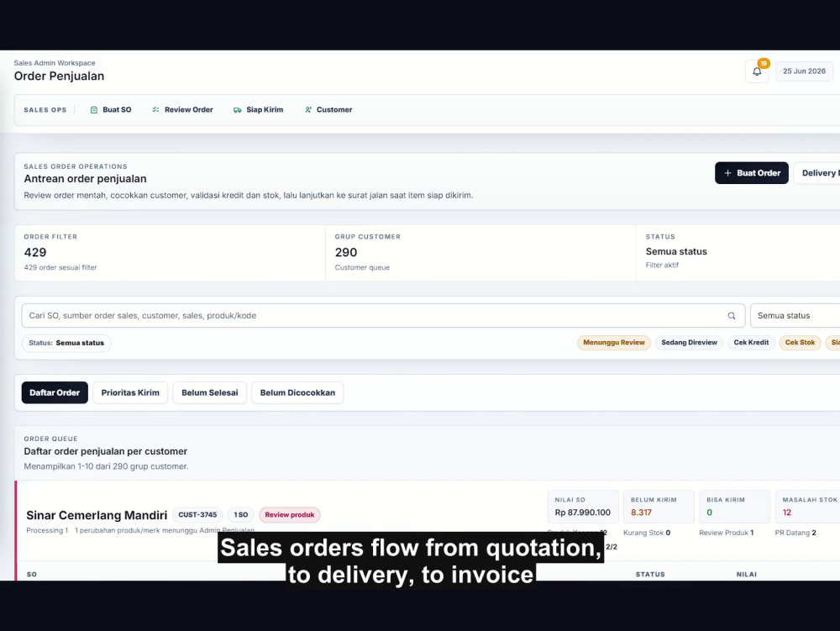The height and width of the screenshot is (631, 840).
Task: Open the Semua status dropdown
Action: pyautogui.click(x=795, y=316)
